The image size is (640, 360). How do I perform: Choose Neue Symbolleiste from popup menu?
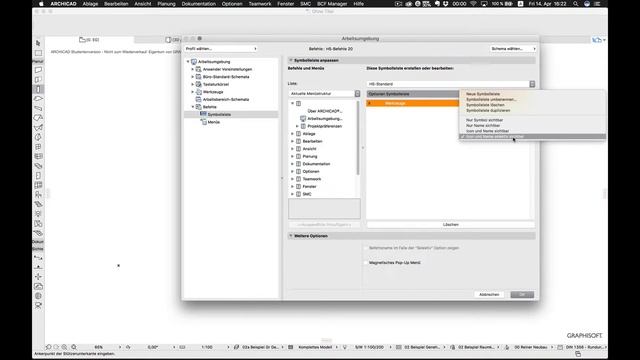click(x=483, y=94)
